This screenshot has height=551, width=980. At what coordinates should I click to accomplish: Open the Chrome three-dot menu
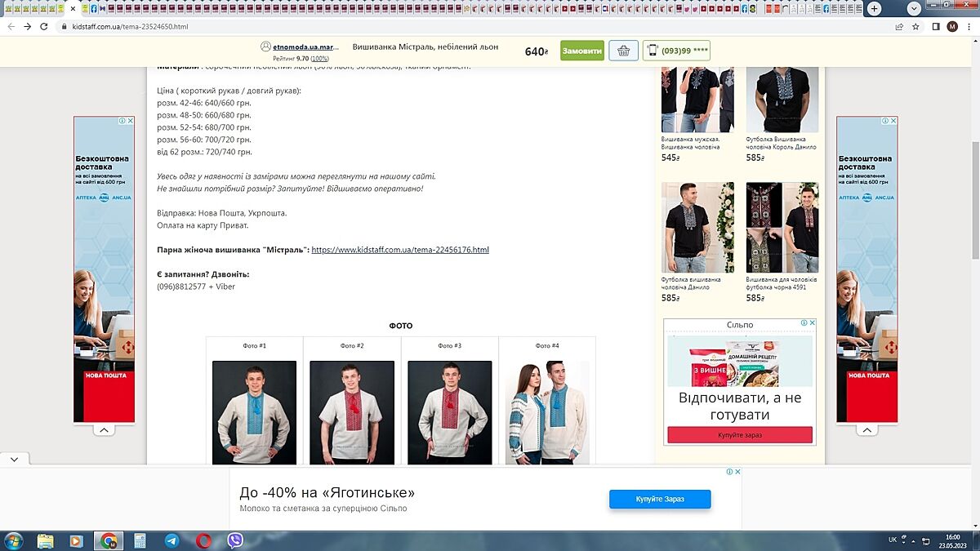click(969, 26)
